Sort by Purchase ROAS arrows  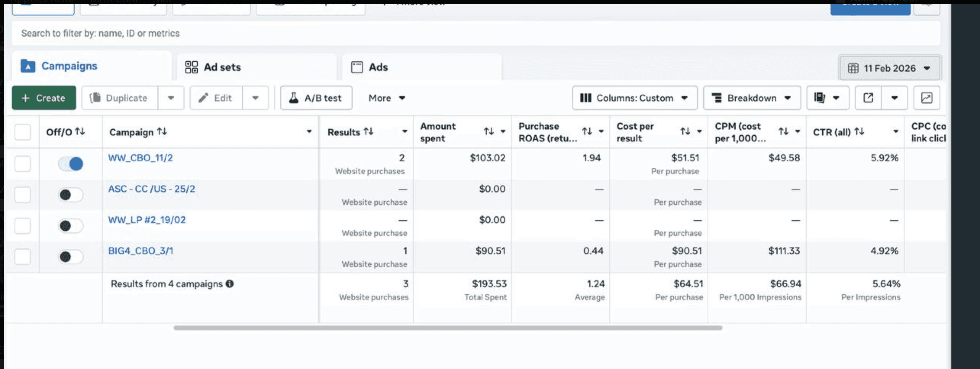[x=587, y=131]
